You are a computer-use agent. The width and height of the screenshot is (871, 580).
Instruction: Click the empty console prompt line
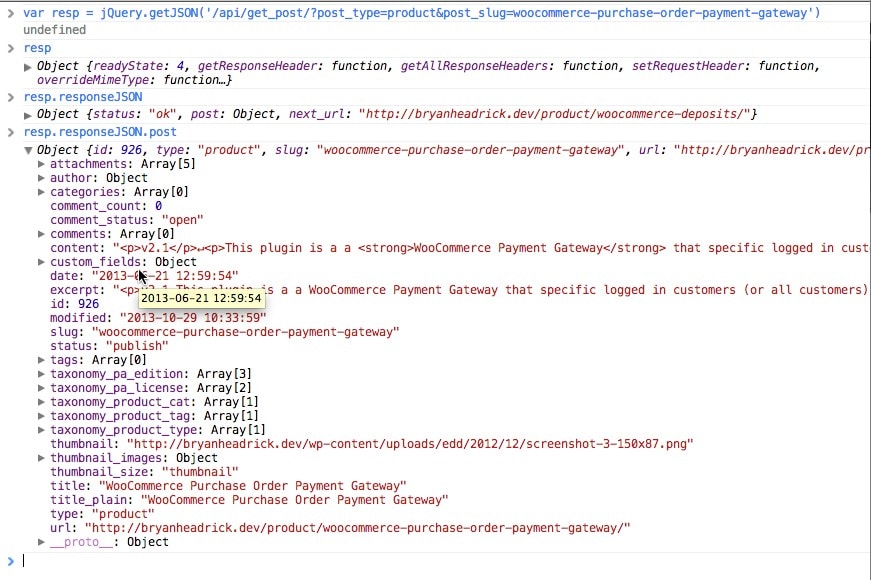(x=400, y=561)
